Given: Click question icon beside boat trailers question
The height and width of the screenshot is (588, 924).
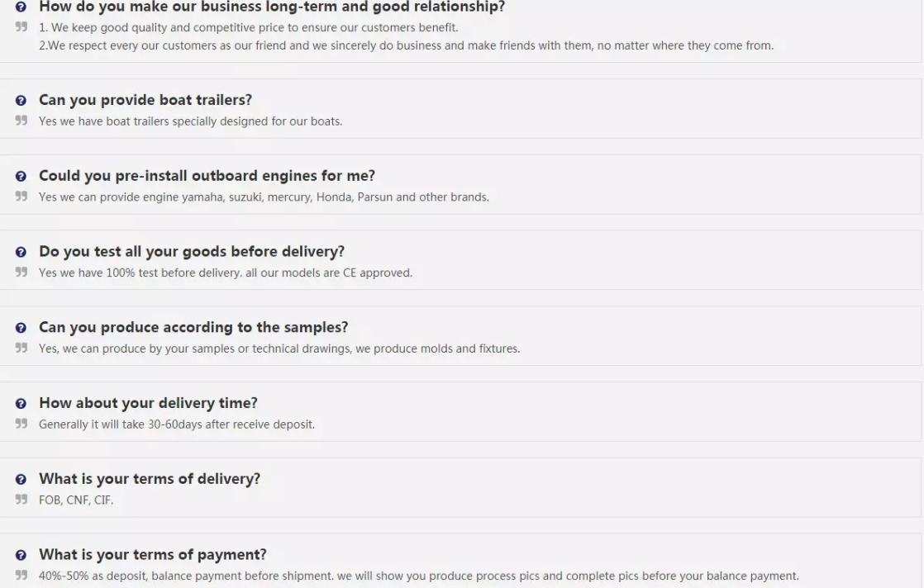Looking at the screenshot, I should [x=21, y=101].
